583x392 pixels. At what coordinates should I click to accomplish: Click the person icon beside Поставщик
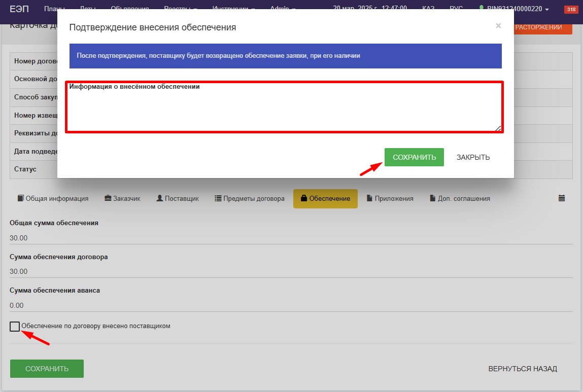point(160,199)
